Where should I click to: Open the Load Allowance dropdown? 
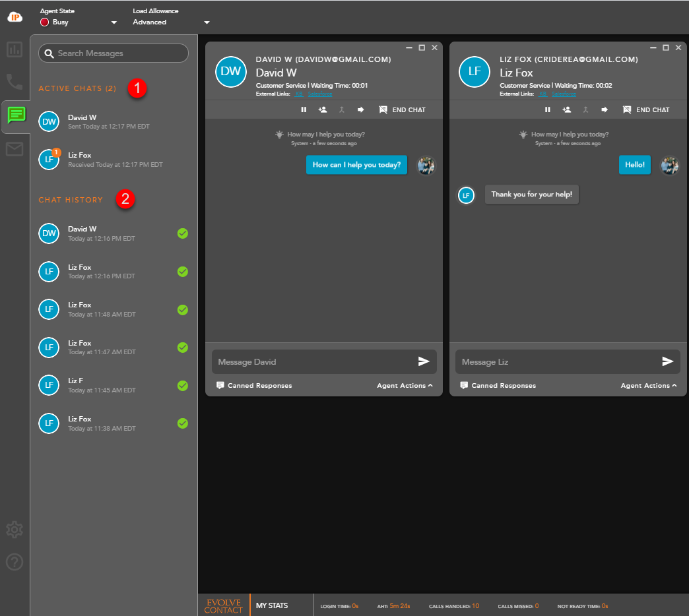coord(206,22)
